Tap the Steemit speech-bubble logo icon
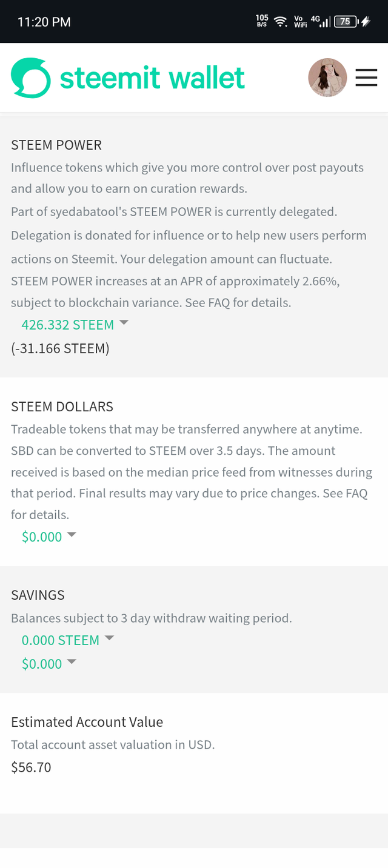 point(30,78)
